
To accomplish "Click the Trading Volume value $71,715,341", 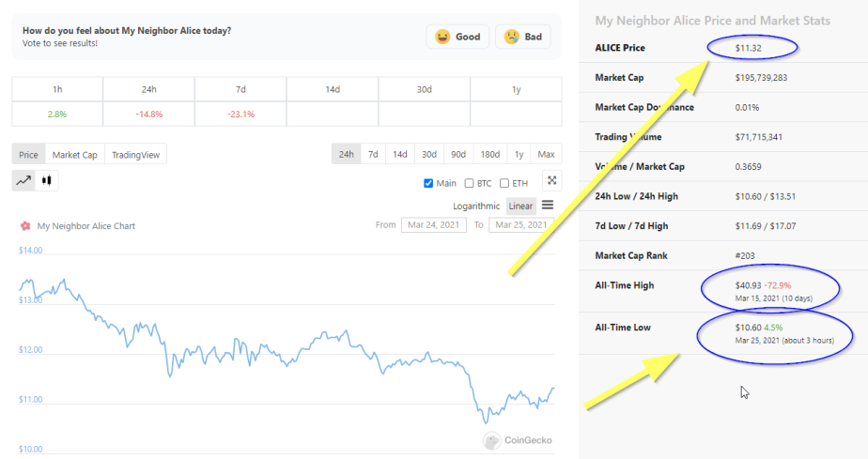I will point(759,137).
